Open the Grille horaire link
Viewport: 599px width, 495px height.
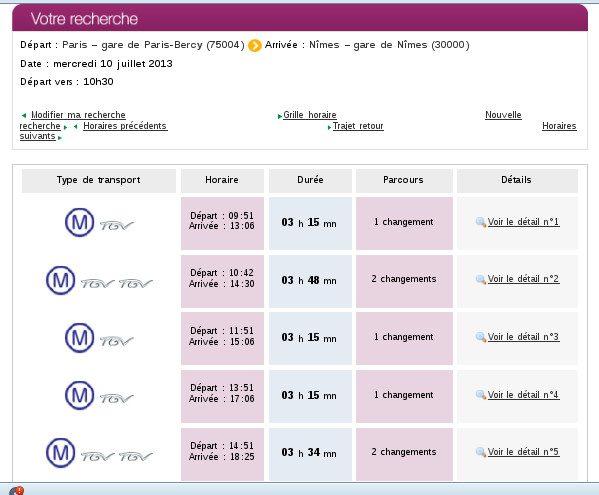310,115
